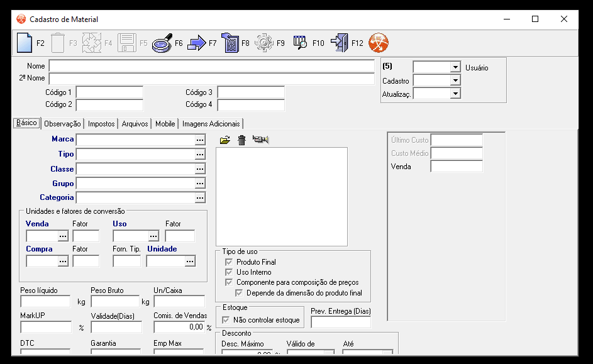Click the red globe toolbar icon
The height and width of the screenshot is (364, 593).
(377, 43)
